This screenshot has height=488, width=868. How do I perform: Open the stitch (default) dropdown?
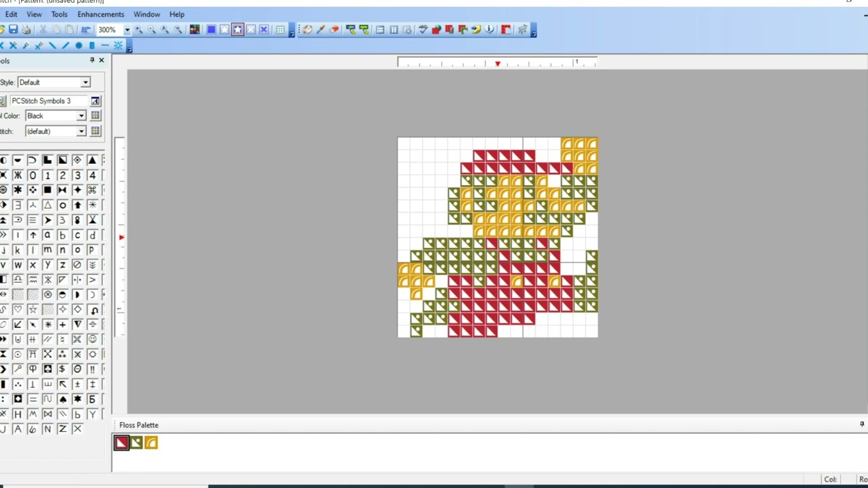(81, 131)
